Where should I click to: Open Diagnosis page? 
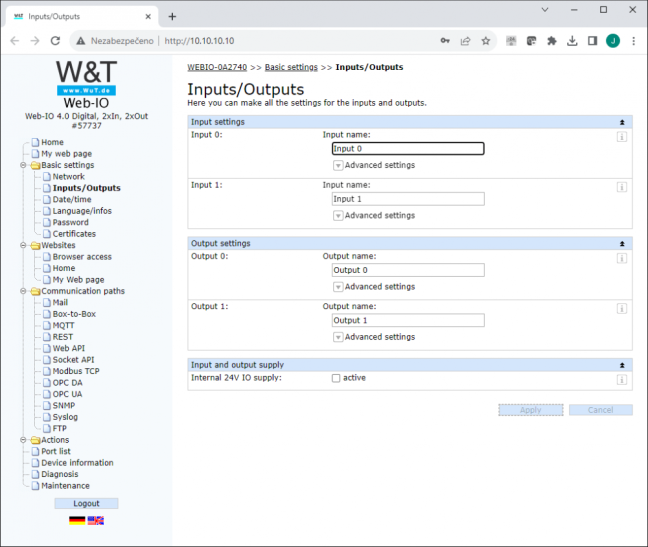[x=60, y=474]
